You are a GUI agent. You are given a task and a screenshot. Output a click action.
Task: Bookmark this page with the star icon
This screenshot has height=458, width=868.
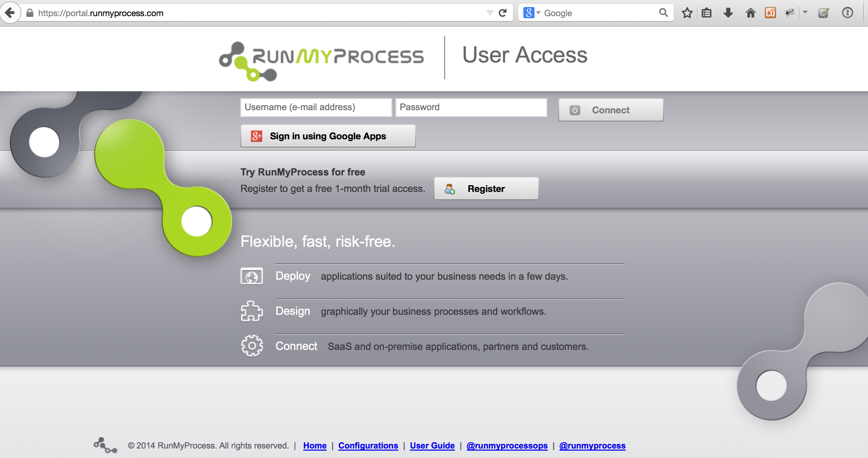687,13
